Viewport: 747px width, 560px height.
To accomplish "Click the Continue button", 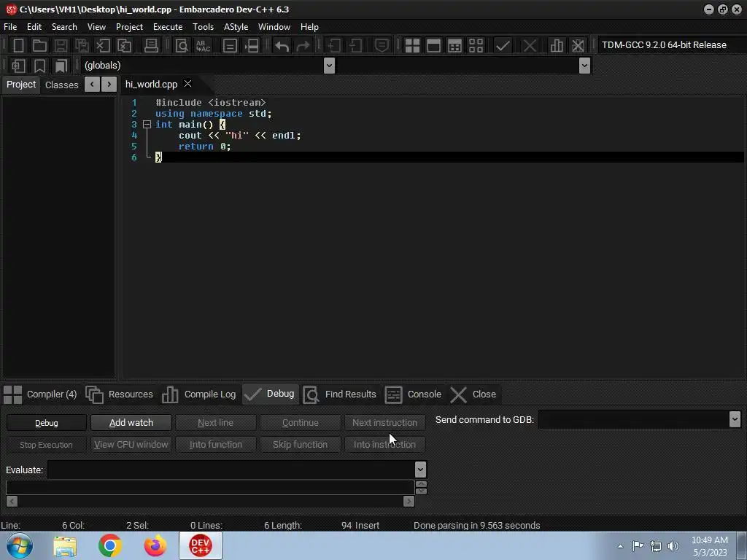I will click(x=300, y=422).
